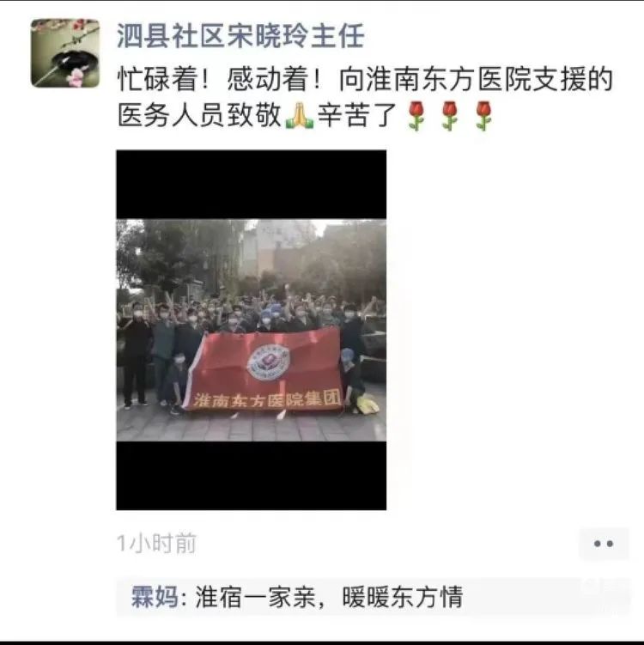Image resolution: width=644 pixels, height=645 pixels.
Task: Tap the circular hospital logo on banner
Action: click(268, 362)
